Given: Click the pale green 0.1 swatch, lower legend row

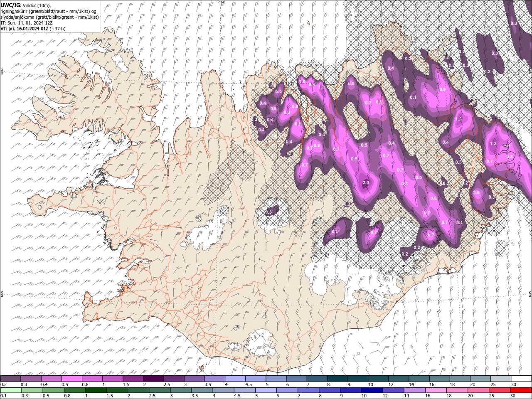Looking at the screenshot, I should click(x=11, y=390).
